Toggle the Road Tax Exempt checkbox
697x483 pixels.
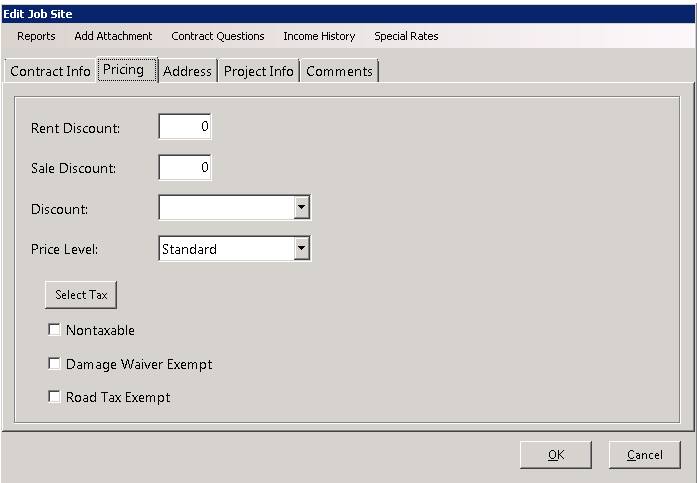(54, 396)
